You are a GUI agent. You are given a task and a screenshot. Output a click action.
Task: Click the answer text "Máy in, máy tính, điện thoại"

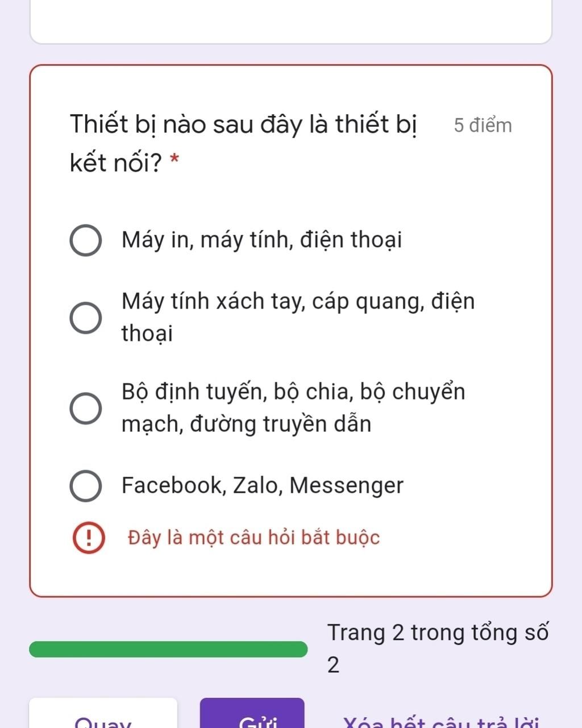[261, 240]
